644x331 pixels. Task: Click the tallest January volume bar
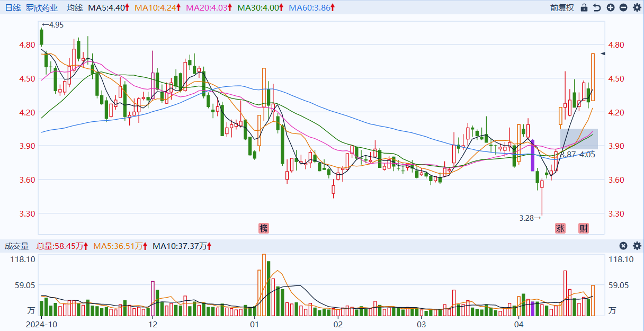click(264, 285)
